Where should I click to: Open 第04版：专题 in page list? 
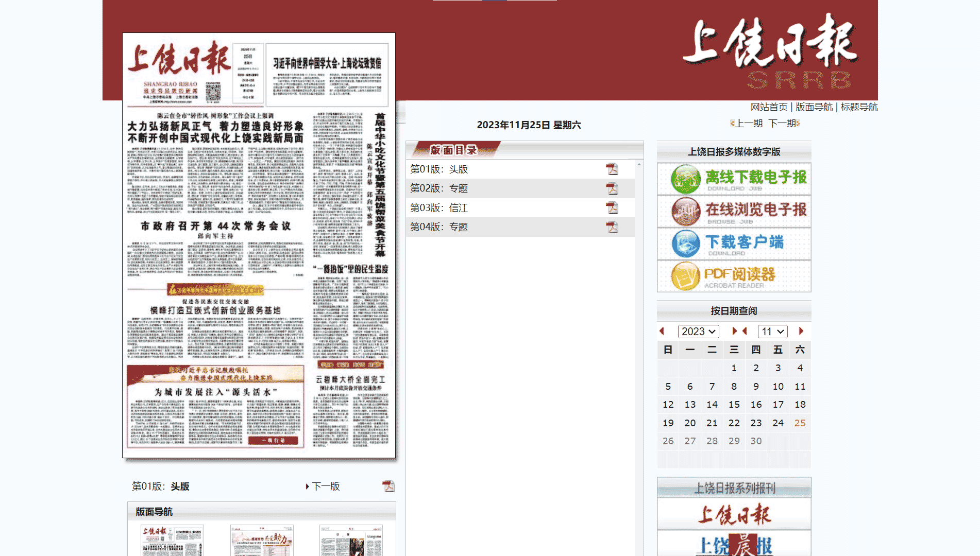pyautogui.click(x=439, y=227)
